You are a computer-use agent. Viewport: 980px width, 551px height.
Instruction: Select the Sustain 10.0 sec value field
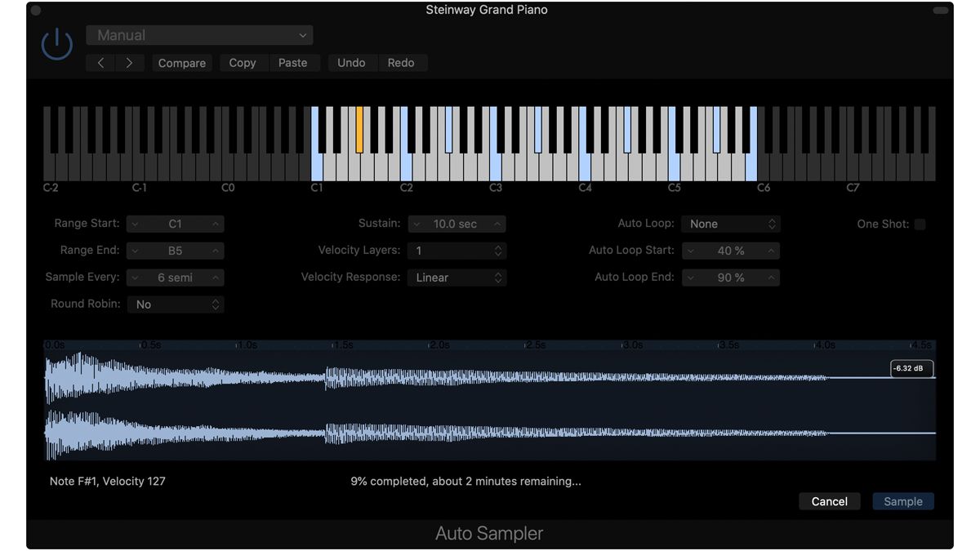tap(456, 224)
